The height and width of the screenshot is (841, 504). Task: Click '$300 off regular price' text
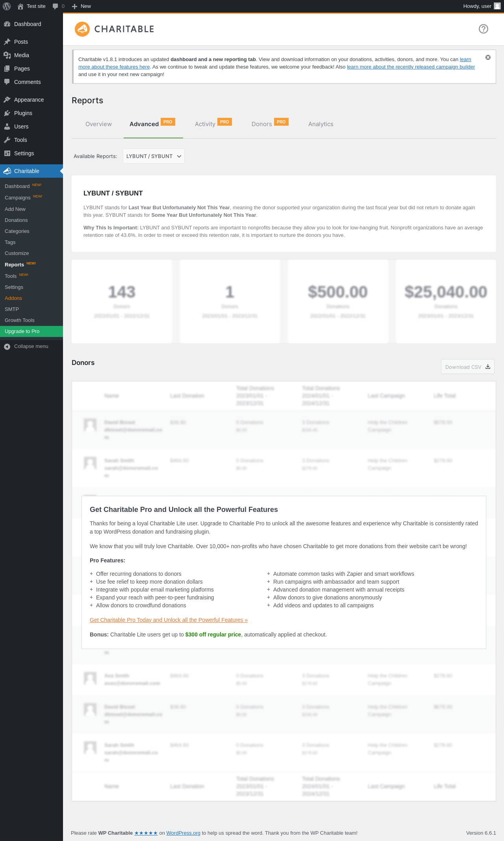click(213, 634)
